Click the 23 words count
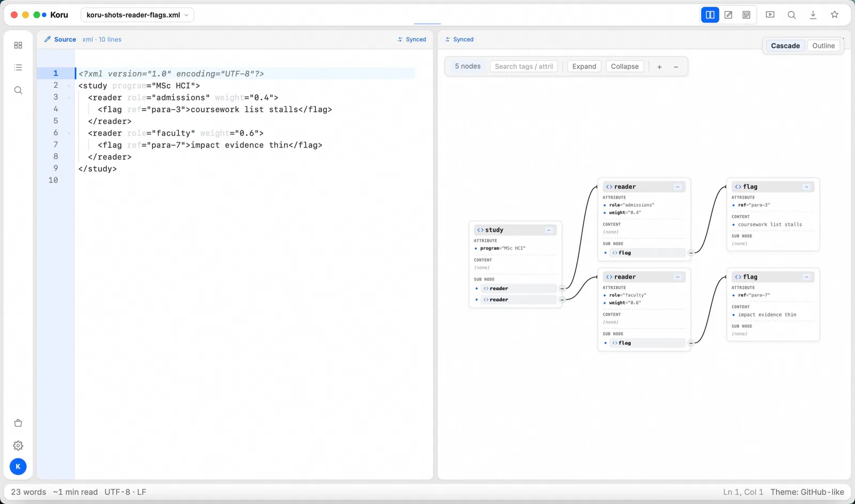 (x=28, y=492)
